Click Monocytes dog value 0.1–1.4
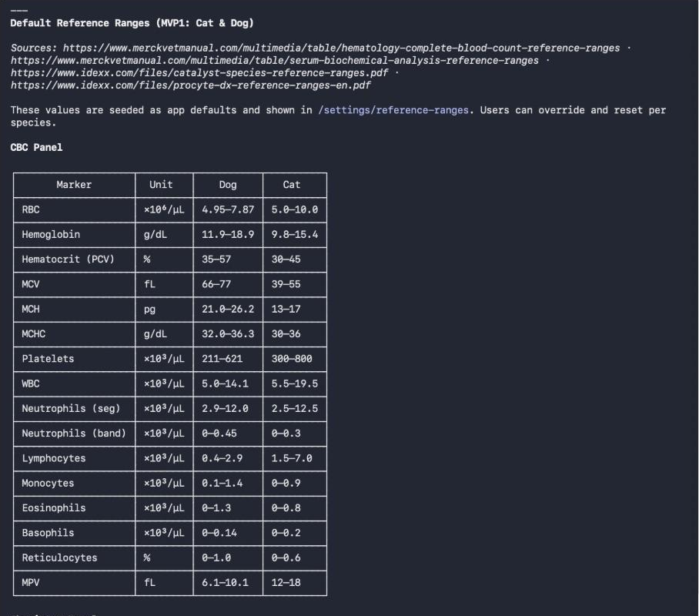Image resolution: width=699 pixels, height=616 pixels. click(222, 483)
